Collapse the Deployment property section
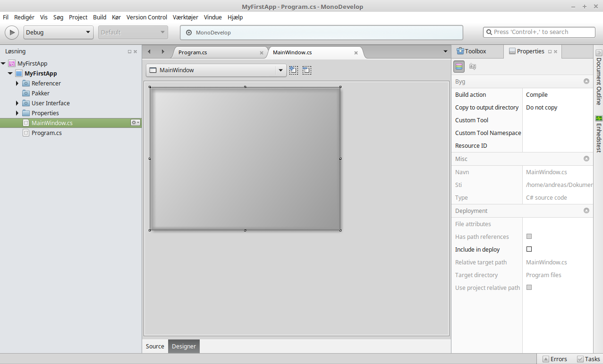This screenshot has height=364, width=603. click(586, 211)
